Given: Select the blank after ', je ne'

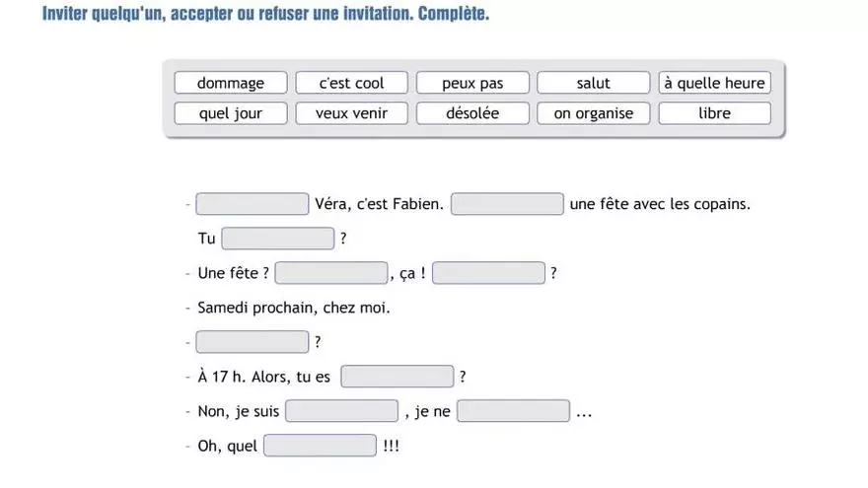Looking at the screenshot, I should point(513,411).
